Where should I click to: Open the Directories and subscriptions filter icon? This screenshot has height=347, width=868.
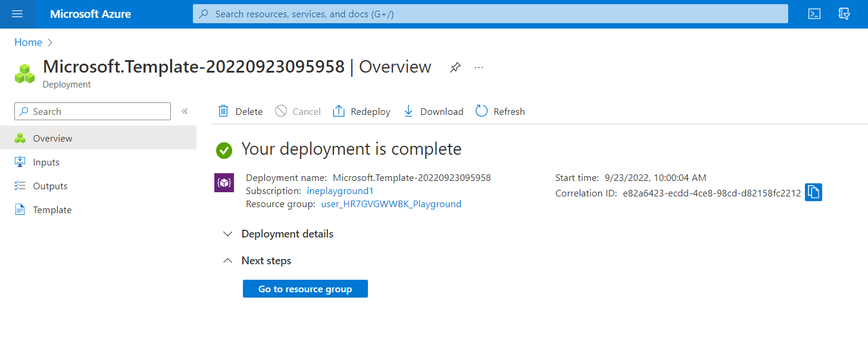(x=844, y=14)
